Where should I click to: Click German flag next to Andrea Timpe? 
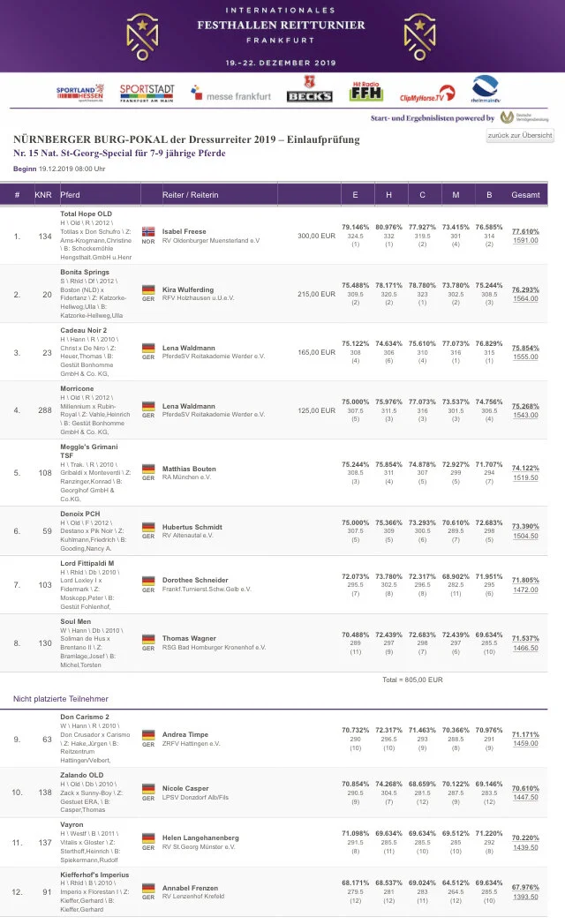coord(148,735)
